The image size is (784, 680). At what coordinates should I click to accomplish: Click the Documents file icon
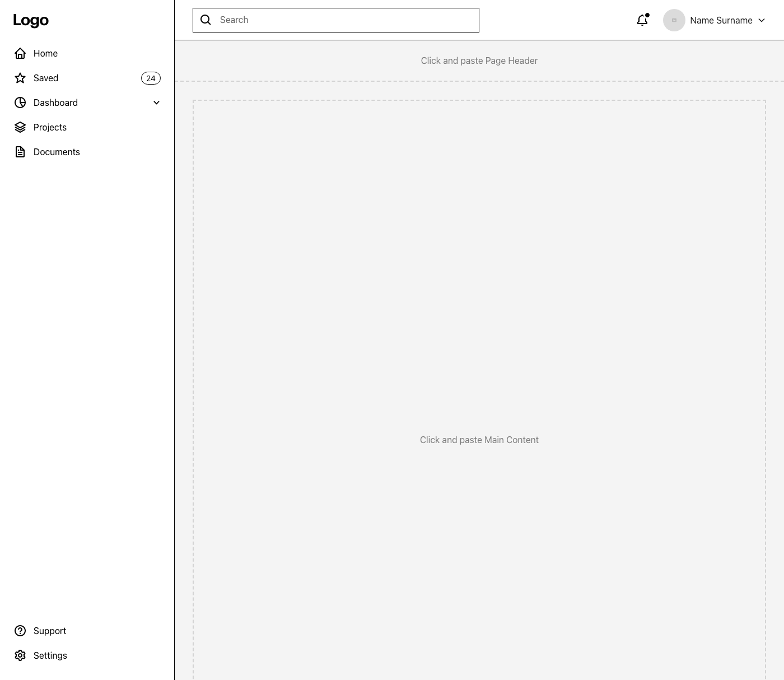(x=20, y=152)
